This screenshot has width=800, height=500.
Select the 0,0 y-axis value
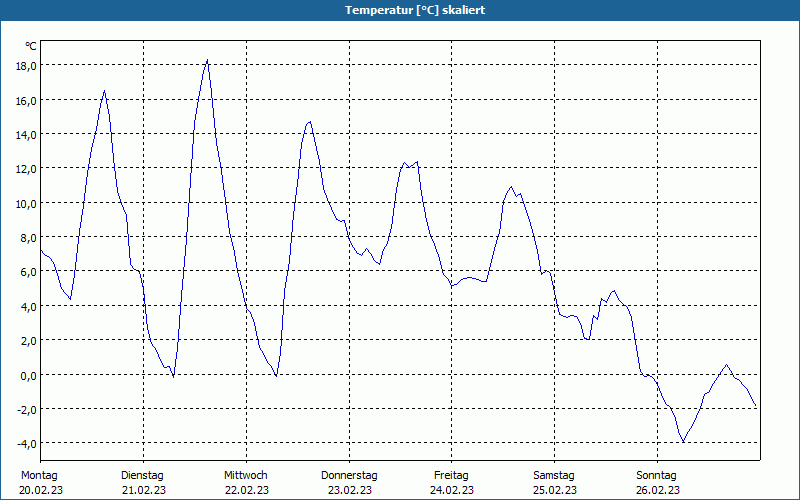pyautogui.click(x=29, y=376)
